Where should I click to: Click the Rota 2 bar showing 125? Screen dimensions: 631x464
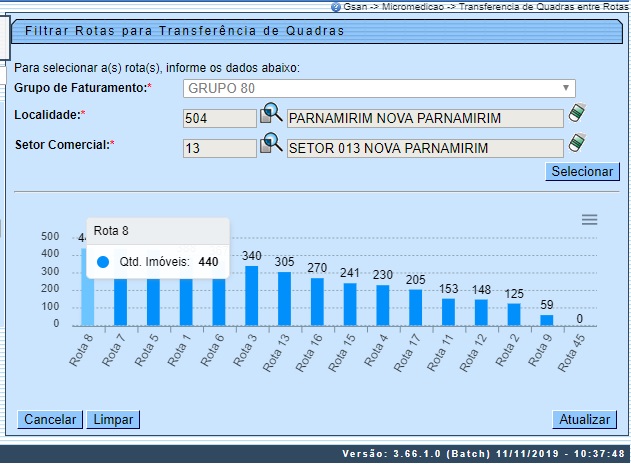click(514, 314)
